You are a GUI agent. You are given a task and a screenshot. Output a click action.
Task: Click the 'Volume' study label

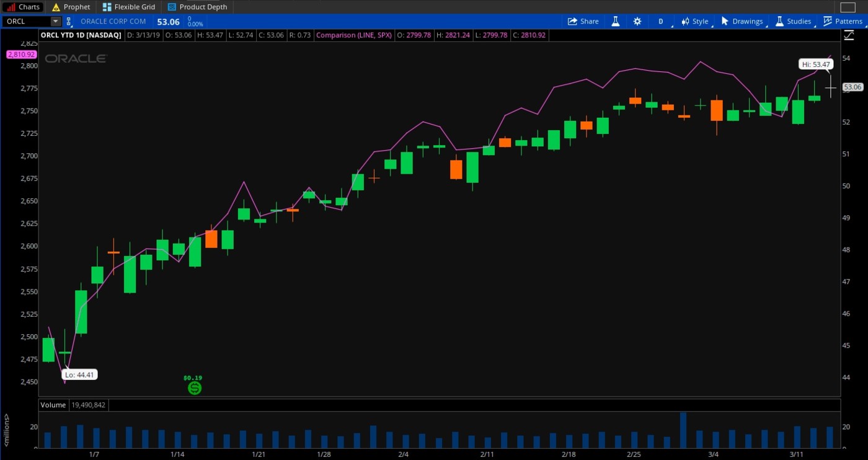point(53,405)
